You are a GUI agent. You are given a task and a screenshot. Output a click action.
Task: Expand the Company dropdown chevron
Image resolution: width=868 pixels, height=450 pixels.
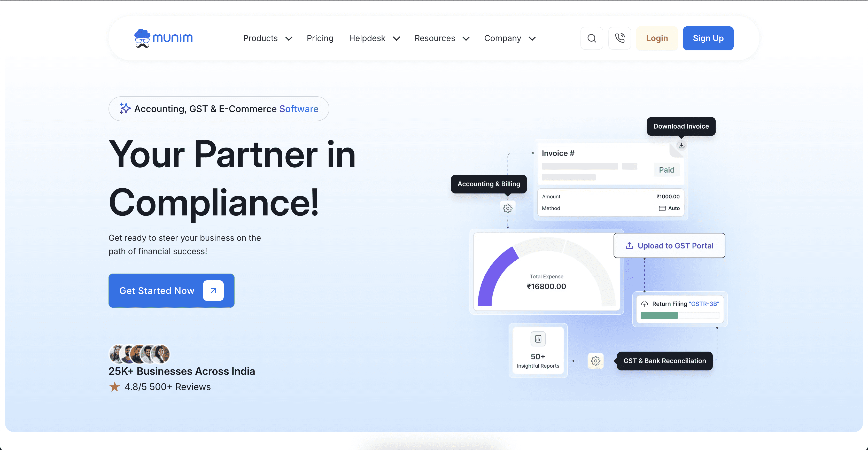[x=532, y=39]
